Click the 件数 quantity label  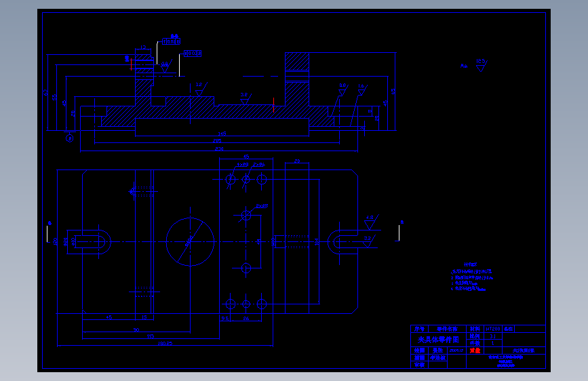(x=475, y=343)
